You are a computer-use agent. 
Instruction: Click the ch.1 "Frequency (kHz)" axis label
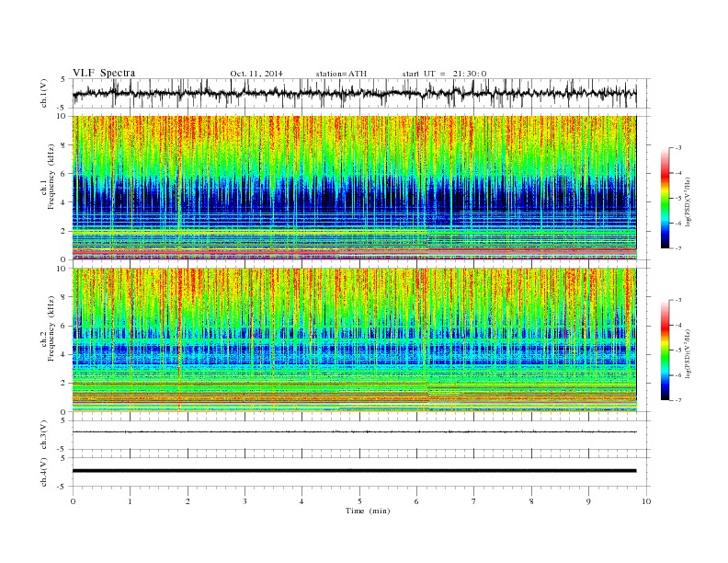click(x=51, y=177)
